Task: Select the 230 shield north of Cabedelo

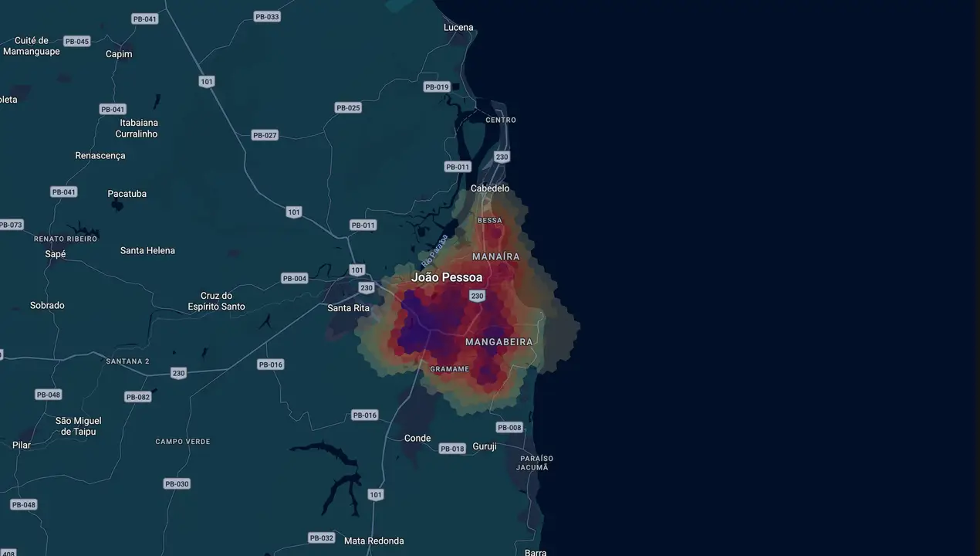Action: click(502, 157)
